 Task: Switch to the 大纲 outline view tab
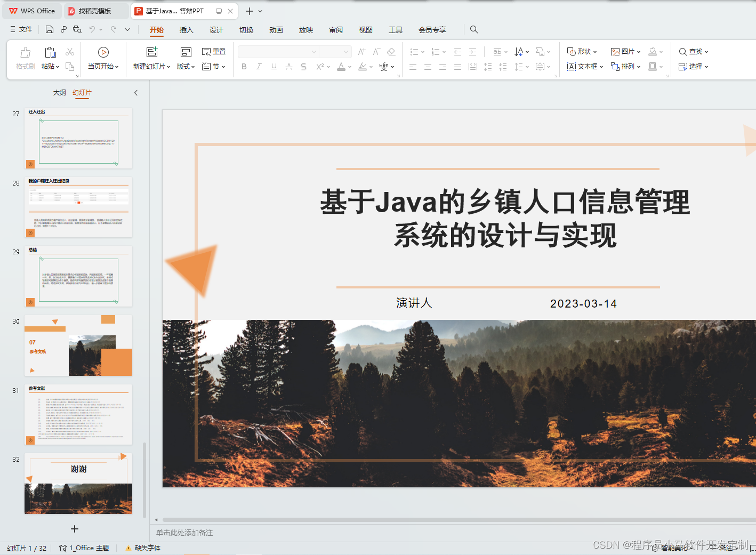pos(59,92)
